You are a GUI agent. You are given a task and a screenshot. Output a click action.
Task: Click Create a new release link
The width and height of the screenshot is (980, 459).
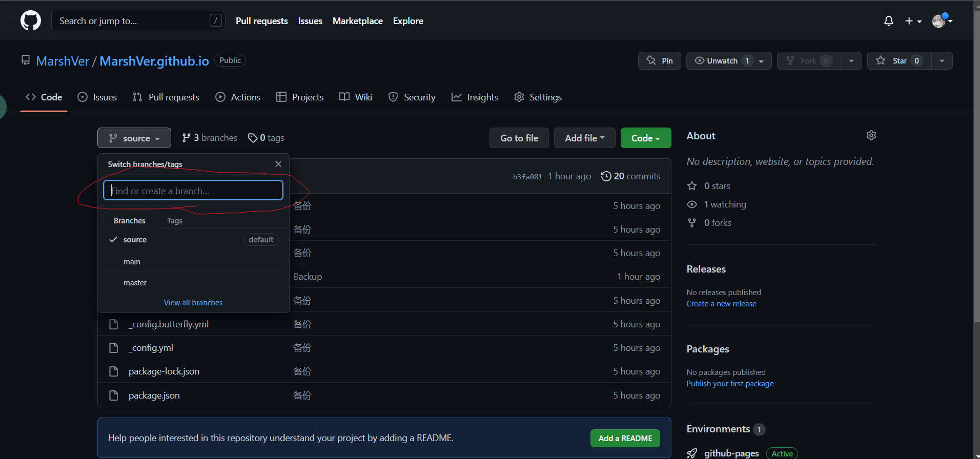[x=721, y=304]
